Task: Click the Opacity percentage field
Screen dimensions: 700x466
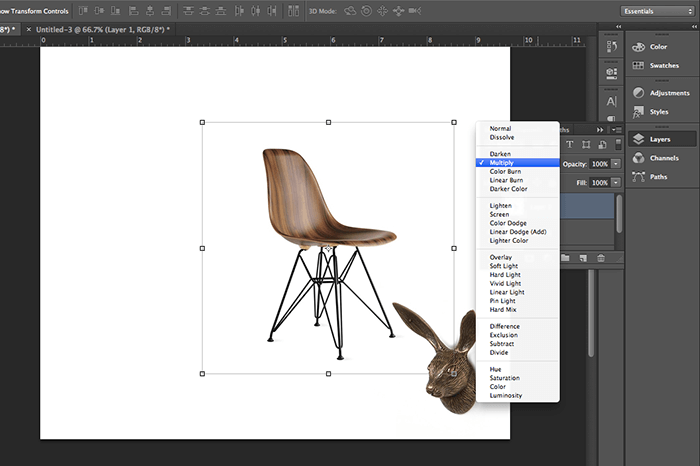Action: 600,164
